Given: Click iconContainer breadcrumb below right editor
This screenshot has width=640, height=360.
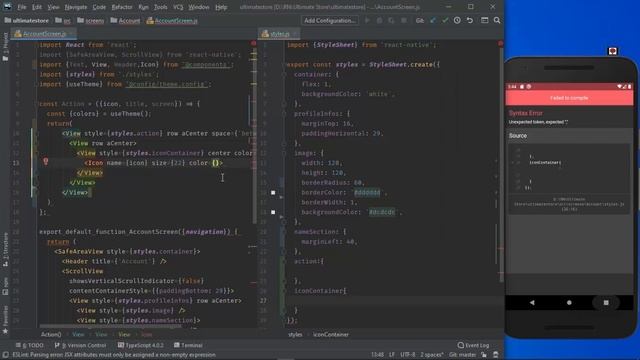Looking at the screenshot, I should point(331,335).
